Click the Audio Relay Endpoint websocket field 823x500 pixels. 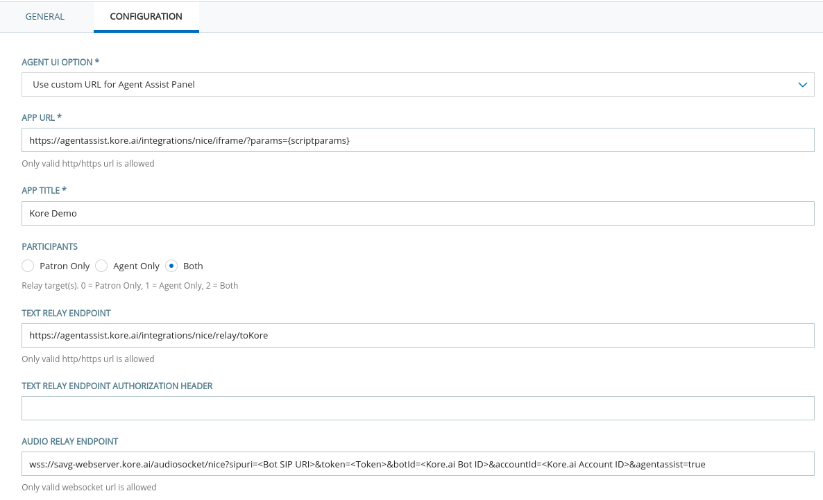coord(418,464)
